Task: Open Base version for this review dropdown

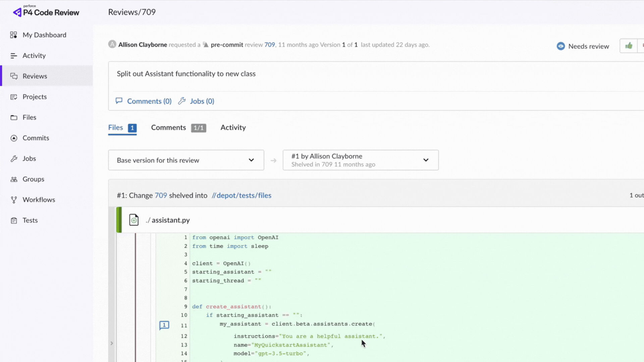Action: tap(186, 160)
